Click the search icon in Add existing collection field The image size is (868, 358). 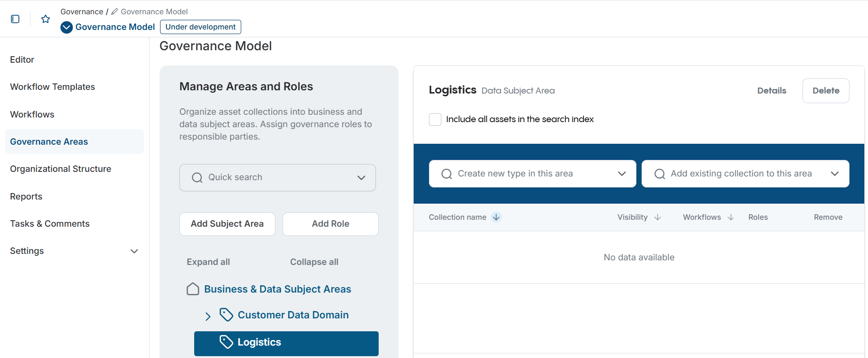click(660, 174)
